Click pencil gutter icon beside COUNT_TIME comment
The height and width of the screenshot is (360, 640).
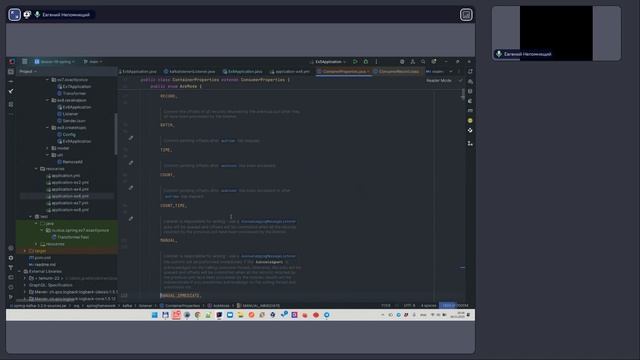(x=131, y=188)
